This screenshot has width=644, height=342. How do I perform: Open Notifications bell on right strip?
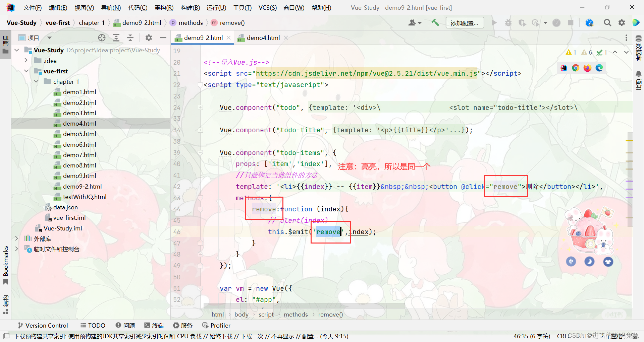pyautogui.click(x=639, y=80)
